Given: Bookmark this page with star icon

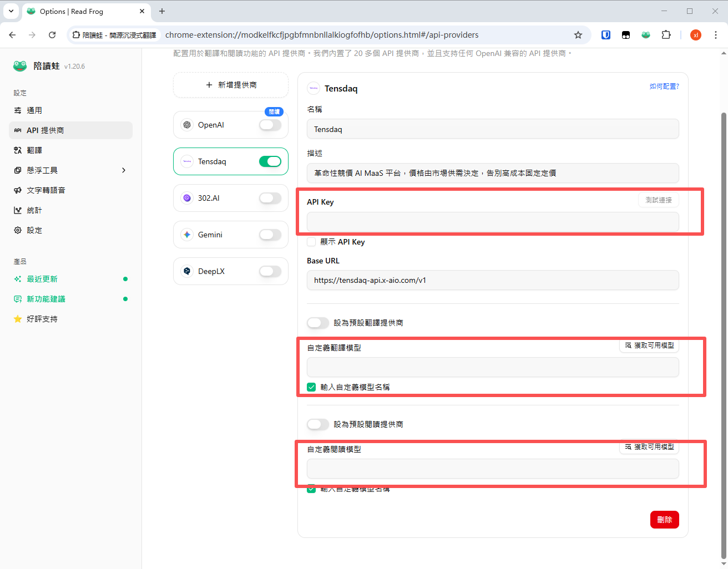Looking at the screenshot, I should pyautogui.click(x=578, y=35).
